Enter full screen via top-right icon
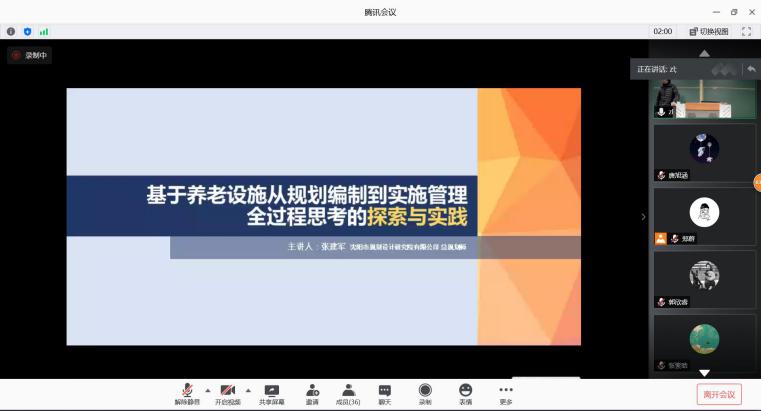 746,31
